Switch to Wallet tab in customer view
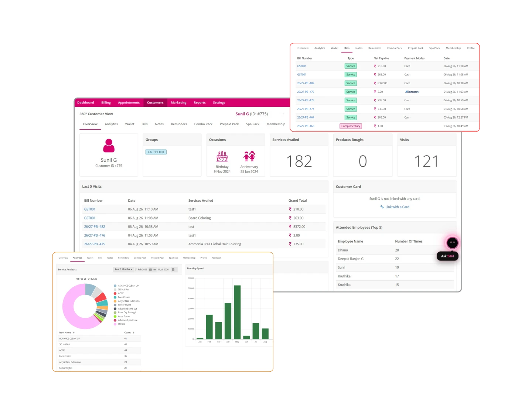Viewport: 532px width, 399px height. click(130, 124)
